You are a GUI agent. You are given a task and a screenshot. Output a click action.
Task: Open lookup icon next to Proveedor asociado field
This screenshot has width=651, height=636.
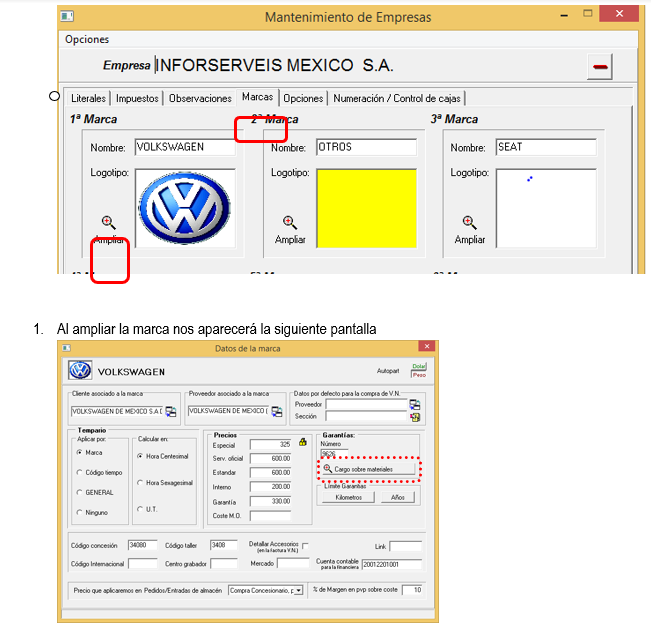click(x=276, y=411)
